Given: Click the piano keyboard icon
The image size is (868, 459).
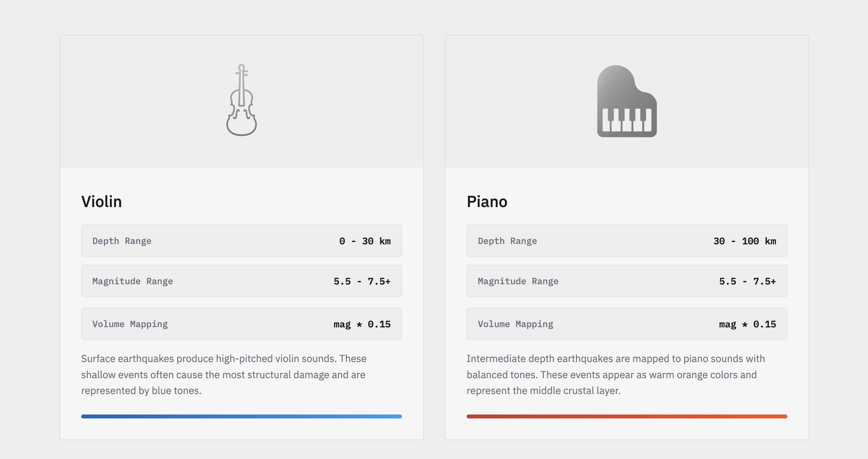Looking at the screenshot, I should 627,101.
